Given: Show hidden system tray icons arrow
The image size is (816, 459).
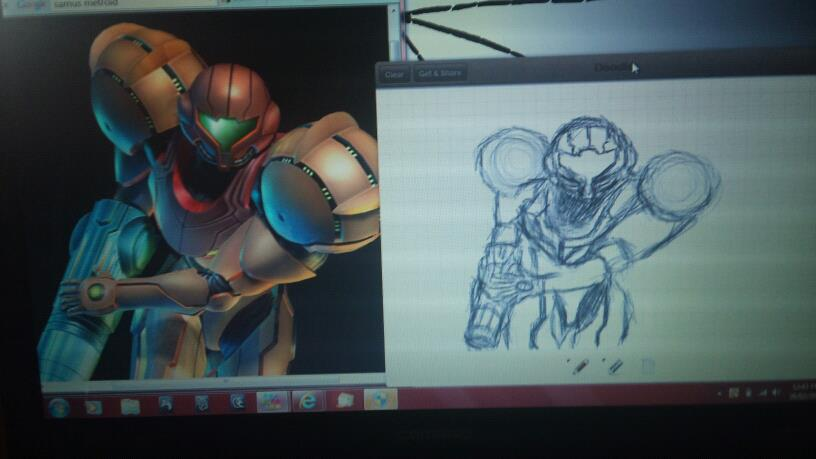Looking at the screenshot, I should pos(720,394).
